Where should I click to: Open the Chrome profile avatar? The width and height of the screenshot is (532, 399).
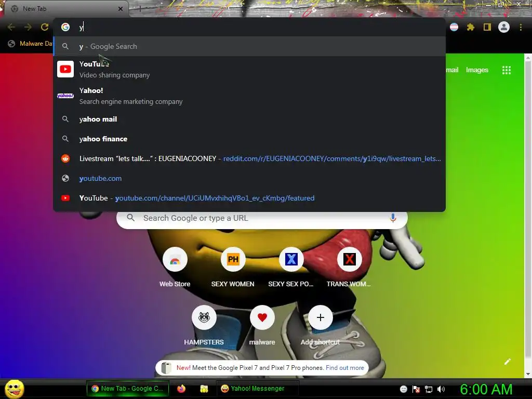[503, 27]
